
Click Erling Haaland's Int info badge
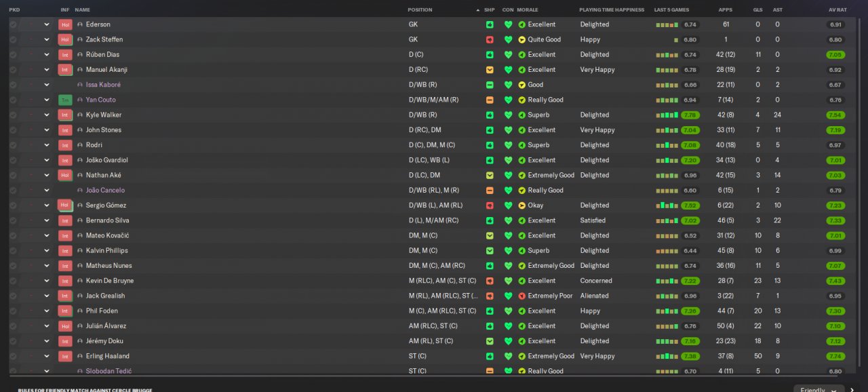[x=65, y=356]
